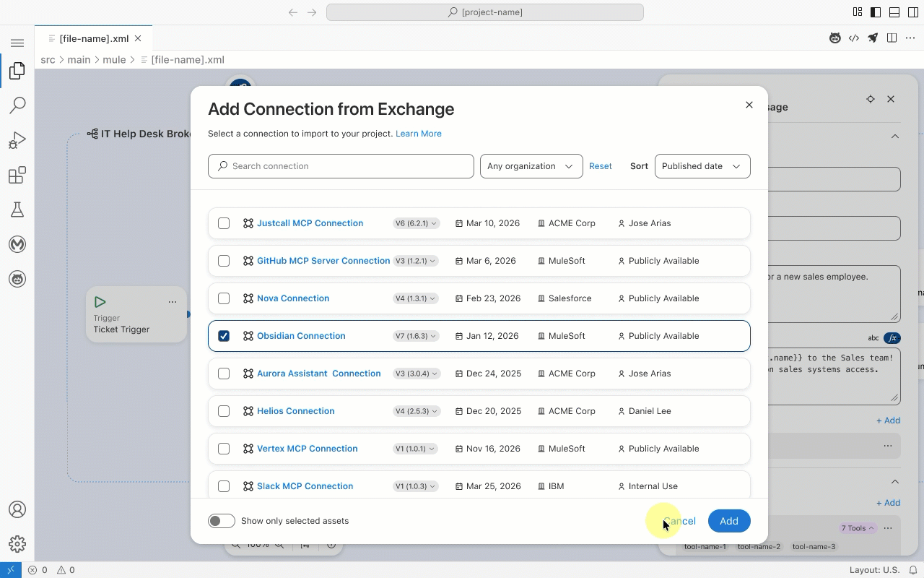Screen dimensions: 924x578
Task: Open the hamburger application menu
Action: click(x=17, y=43)
